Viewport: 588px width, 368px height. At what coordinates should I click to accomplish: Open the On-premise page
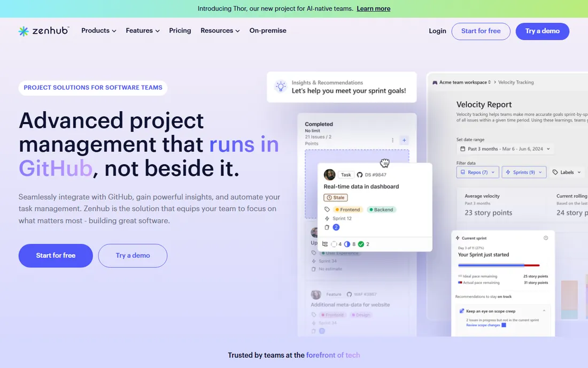pos(268,31)
